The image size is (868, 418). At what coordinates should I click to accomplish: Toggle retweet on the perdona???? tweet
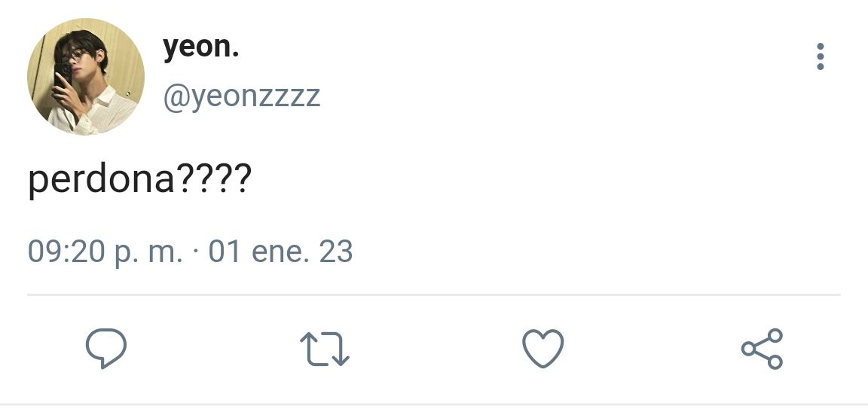[x=325, y=349]
